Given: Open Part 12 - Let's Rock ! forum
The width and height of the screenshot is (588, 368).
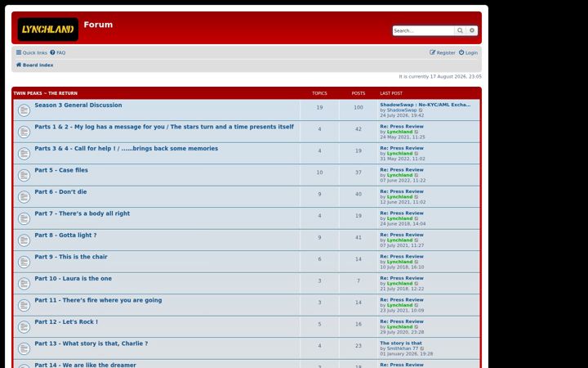Looking at the screenshot, I should 66,322.
